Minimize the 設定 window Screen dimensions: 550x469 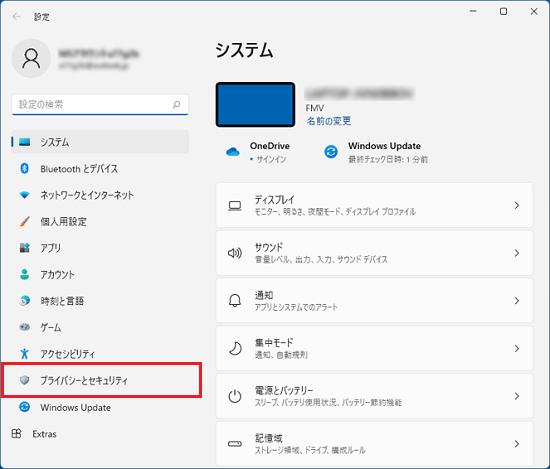coord(473,12)
